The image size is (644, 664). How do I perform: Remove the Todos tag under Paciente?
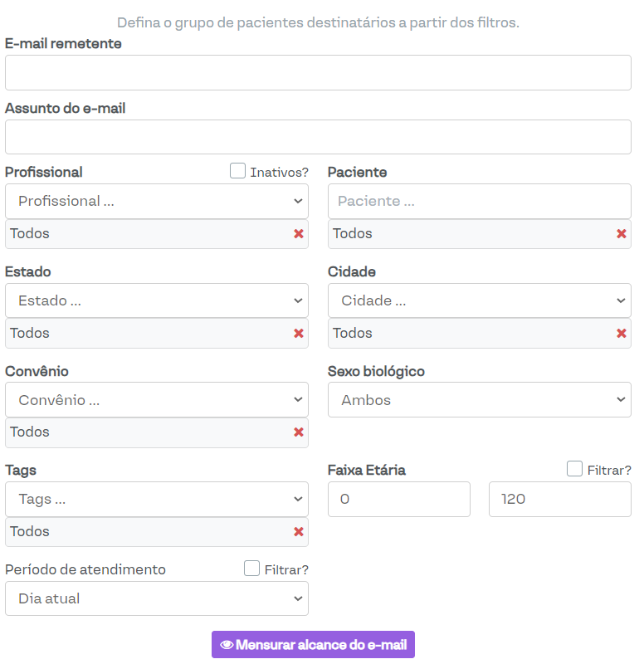tap(622, 234)
